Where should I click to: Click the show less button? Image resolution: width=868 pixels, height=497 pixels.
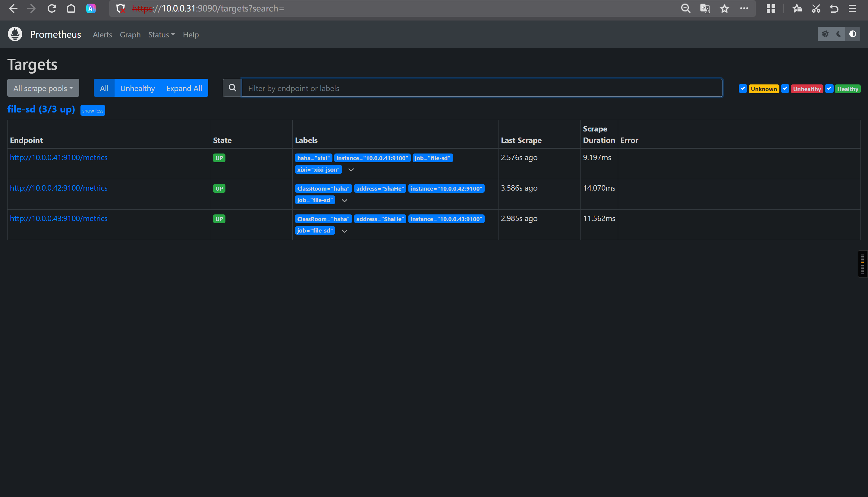coord(93,111)
